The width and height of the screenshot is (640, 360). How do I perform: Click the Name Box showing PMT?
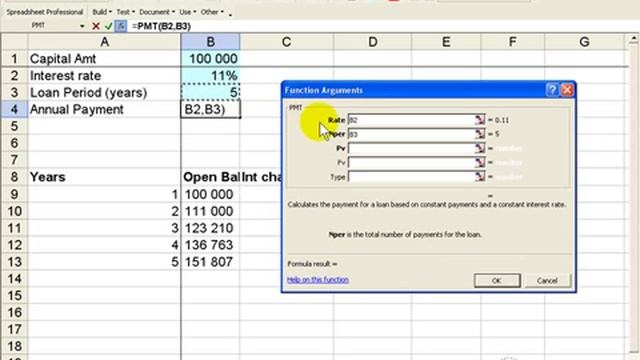click(39, 26)
